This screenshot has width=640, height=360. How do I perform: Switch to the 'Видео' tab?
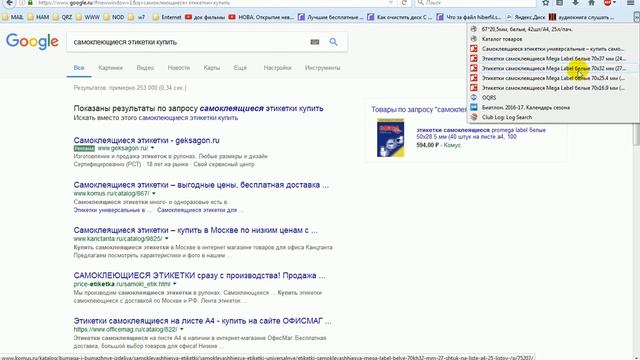click(x=145, y=68)
